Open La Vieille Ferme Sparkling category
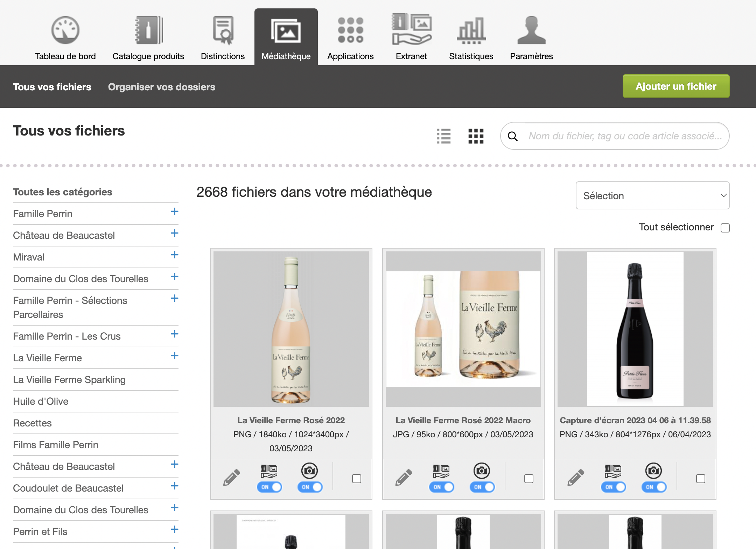 click(x=69, y=380)
